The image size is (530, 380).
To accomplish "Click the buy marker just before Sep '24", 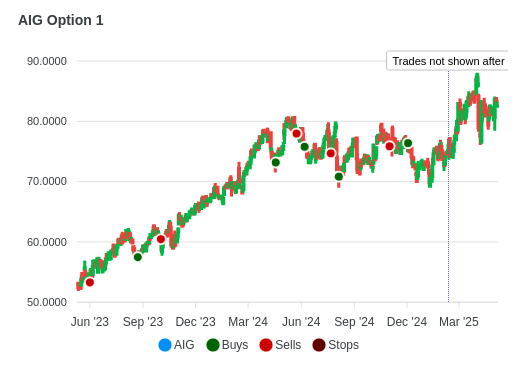I will pyautogui.click(x=339, y=176).
